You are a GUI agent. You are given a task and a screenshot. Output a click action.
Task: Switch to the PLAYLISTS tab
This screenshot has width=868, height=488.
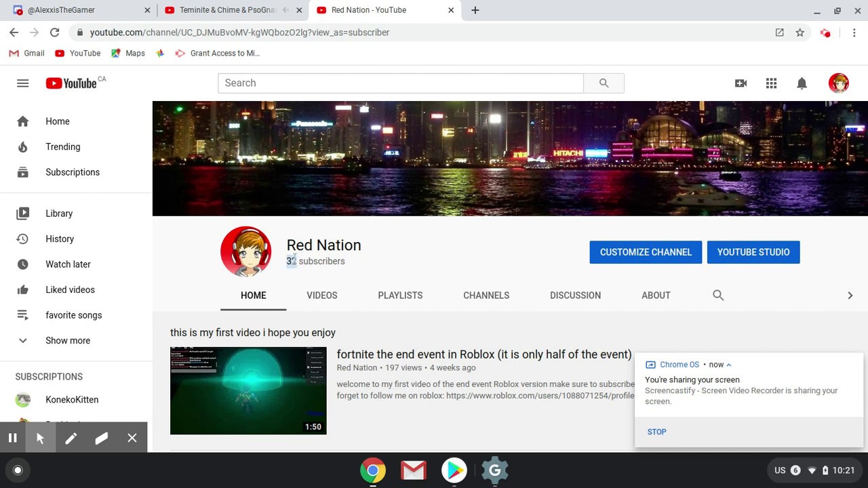coord(400,295)
